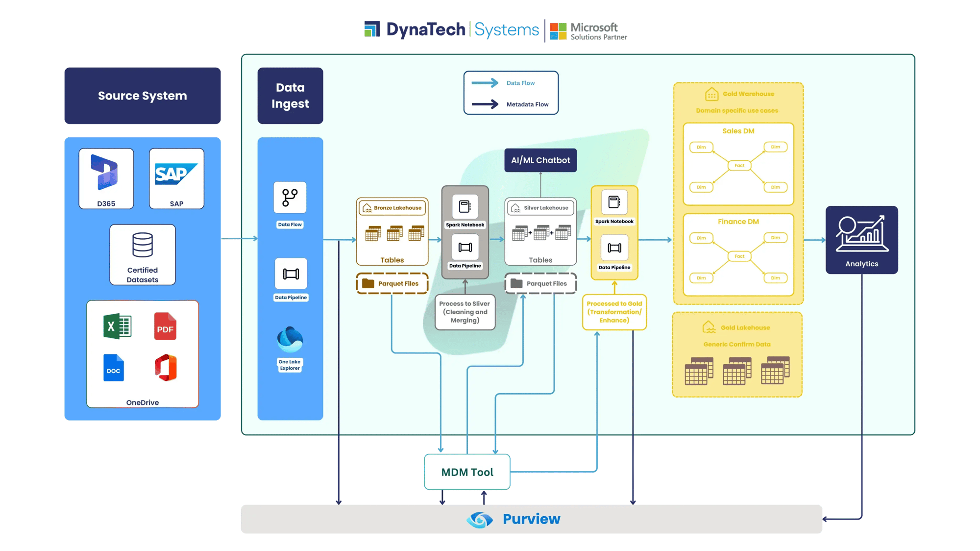980x551 pixels.
Task: Click the Processed to Gold box
Action: pyautogui.click(x=614, y=312)
